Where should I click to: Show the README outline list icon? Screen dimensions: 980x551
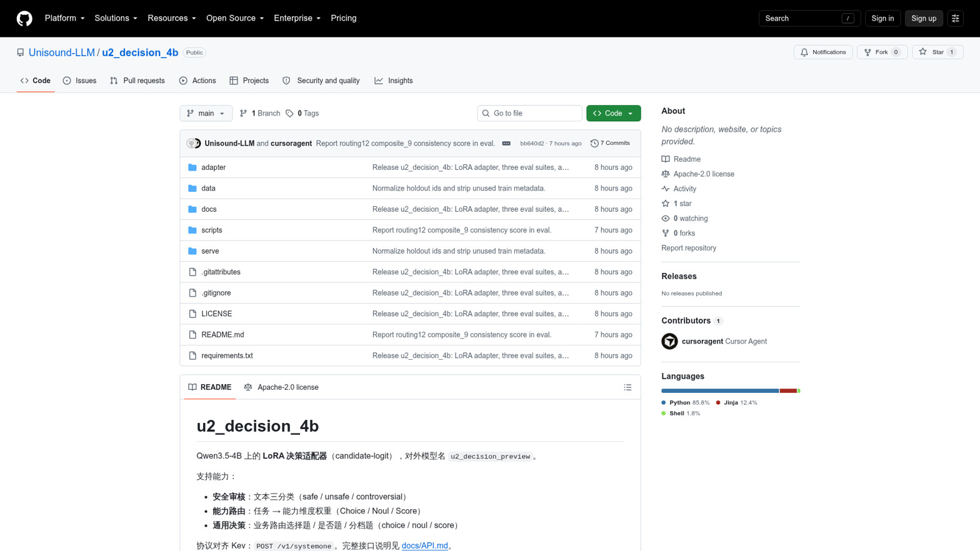[x=627, y=387]
